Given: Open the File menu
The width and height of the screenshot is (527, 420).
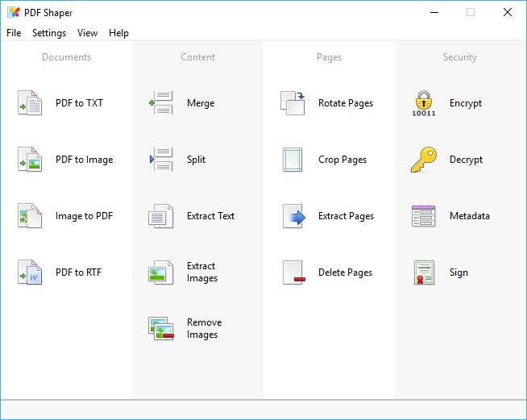Looking at the screenshot, I should tap(14, 33).
